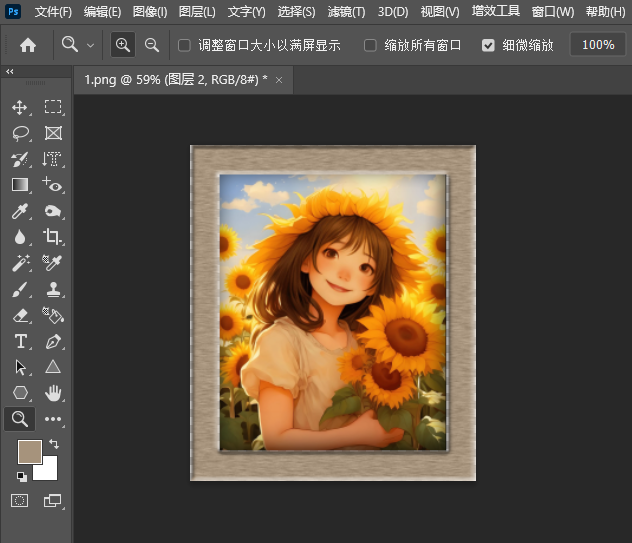
Task: Select the Smudge/Sponge tool
Action: (x=53, y=211)
